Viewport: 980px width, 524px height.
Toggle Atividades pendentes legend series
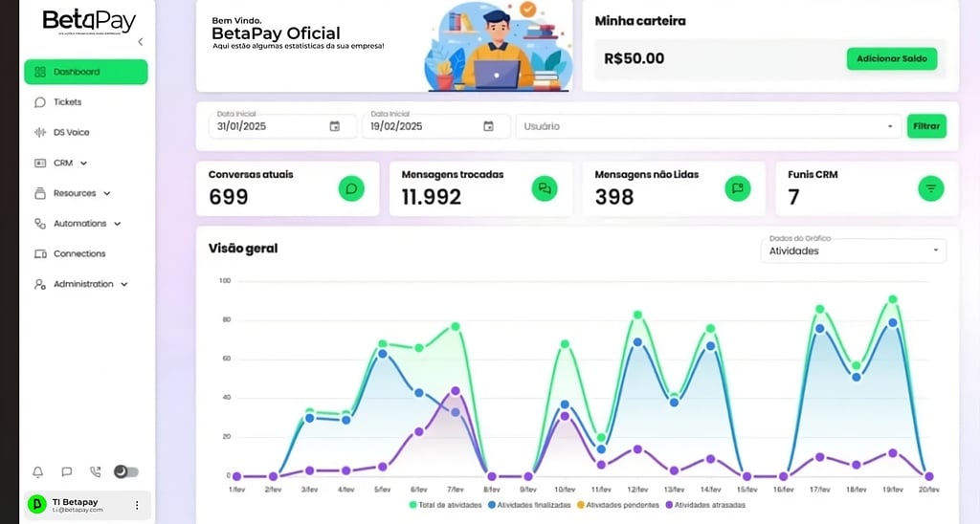617,505
